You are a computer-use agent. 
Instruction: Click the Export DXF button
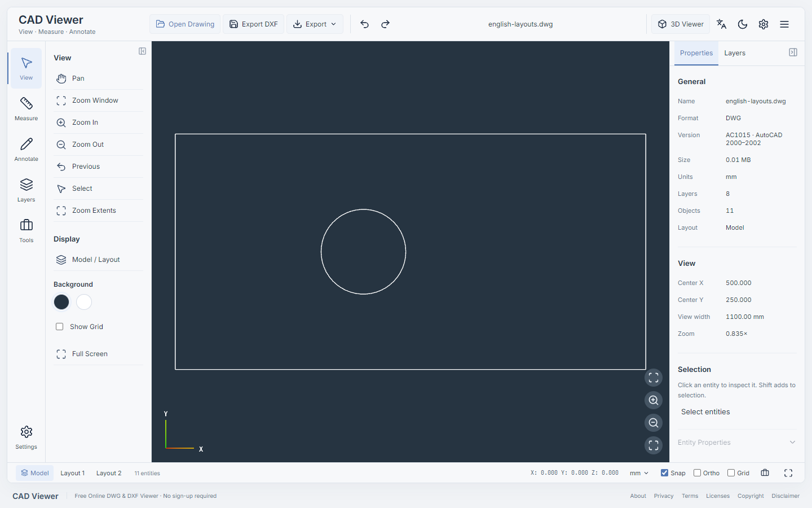254,24
